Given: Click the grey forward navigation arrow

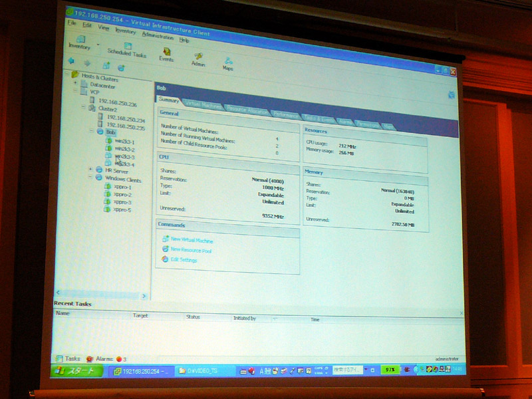Looking at the screenshot, I should pos(87,63).
